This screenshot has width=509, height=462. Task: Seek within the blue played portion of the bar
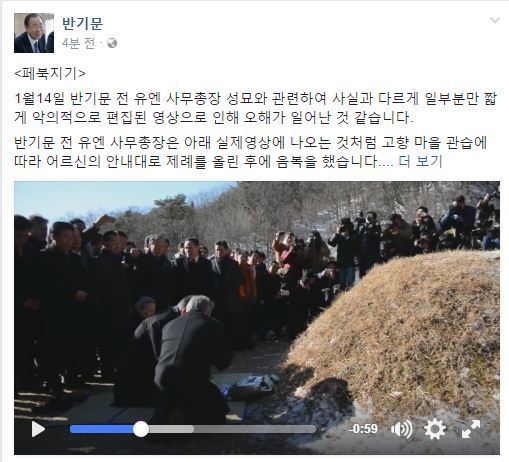(102, 429)
